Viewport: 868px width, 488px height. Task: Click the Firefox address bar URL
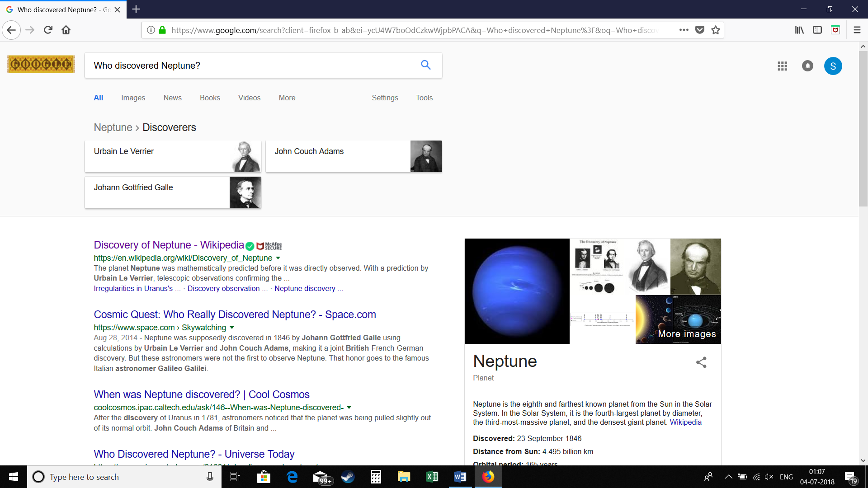click(x=414, y=30)
